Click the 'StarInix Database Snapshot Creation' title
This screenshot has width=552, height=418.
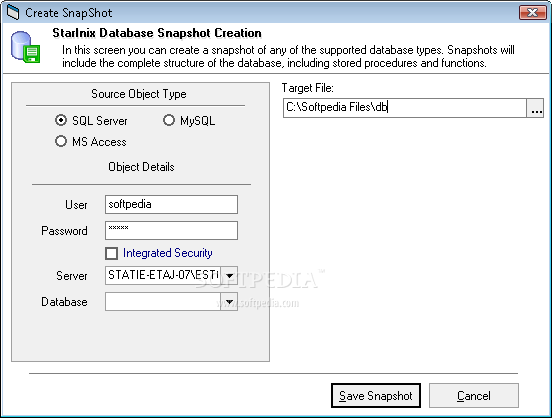click(x=157, y=33)
